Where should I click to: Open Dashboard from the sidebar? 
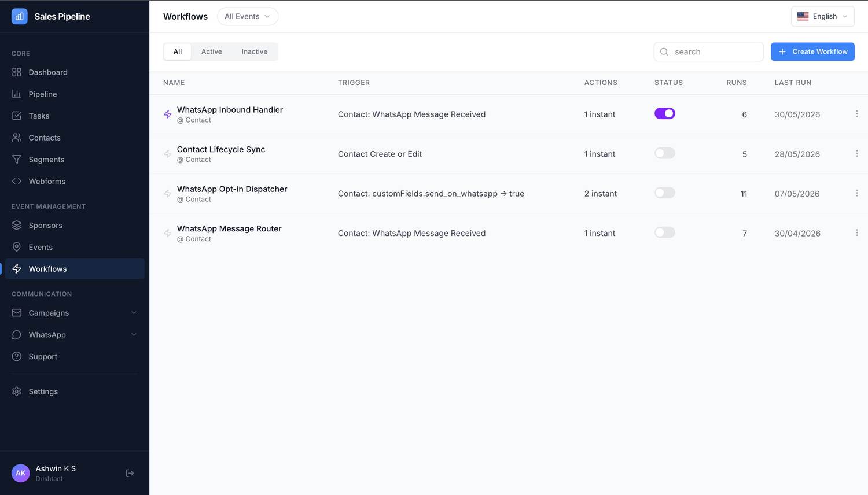pos(75,72)
